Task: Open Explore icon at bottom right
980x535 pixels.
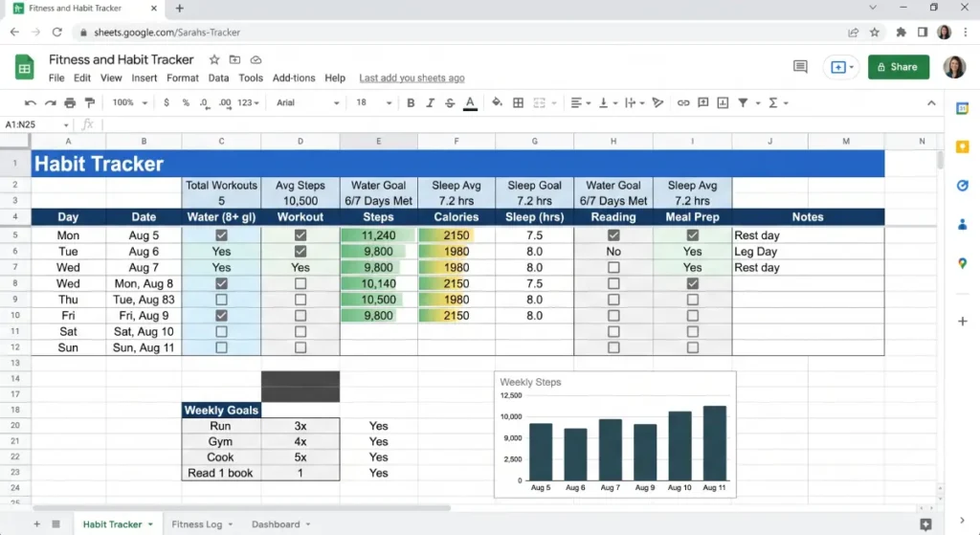Action: pyautogui.click(x=925, y=525)
